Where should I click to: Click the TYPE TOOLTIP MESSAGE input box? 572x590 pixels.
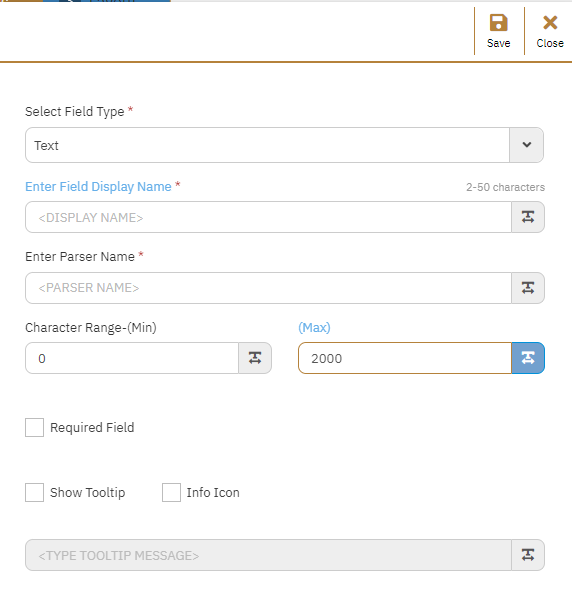click(268, 555)
